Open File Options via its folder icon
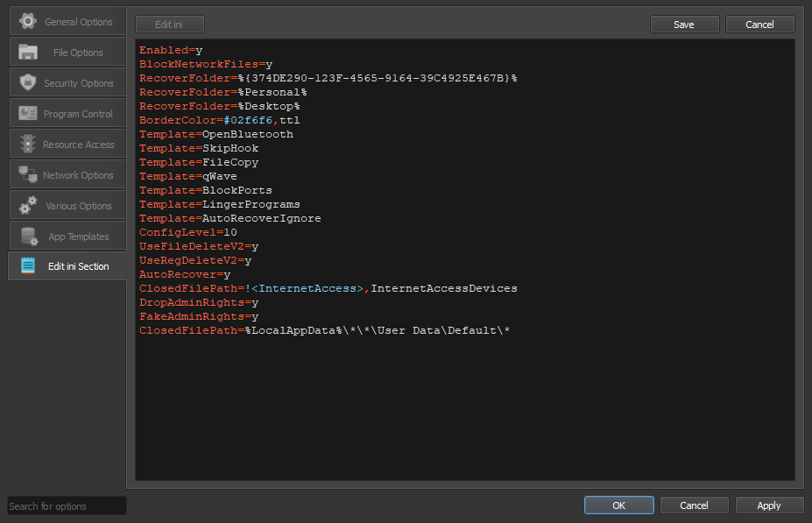812x523 pixels. (x=28, y=52)
